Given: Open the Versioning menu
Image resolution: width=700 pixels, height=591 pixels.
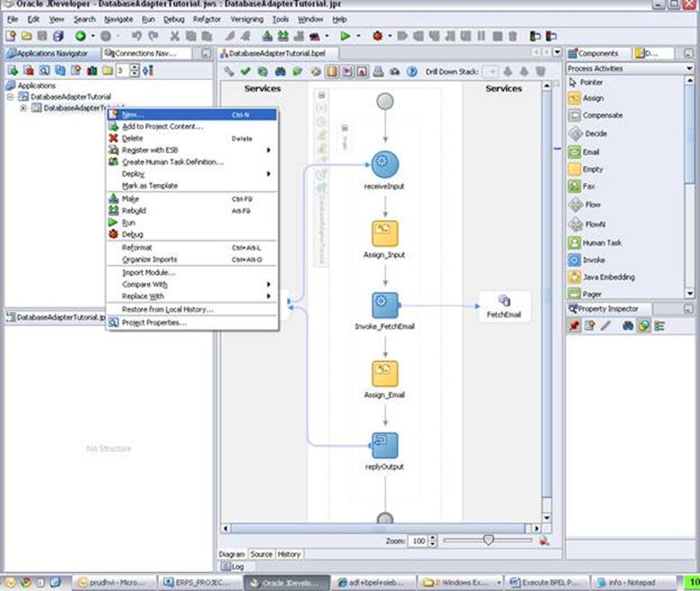Looking at the screenshot, I should tap(247, 19).
